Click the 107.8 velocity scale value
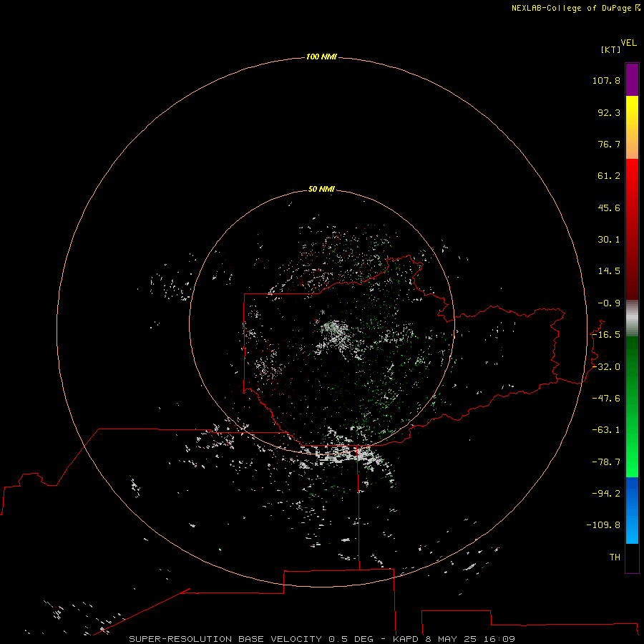The width and height of the screenshot is (644, 644). click(x=606, y=80)
